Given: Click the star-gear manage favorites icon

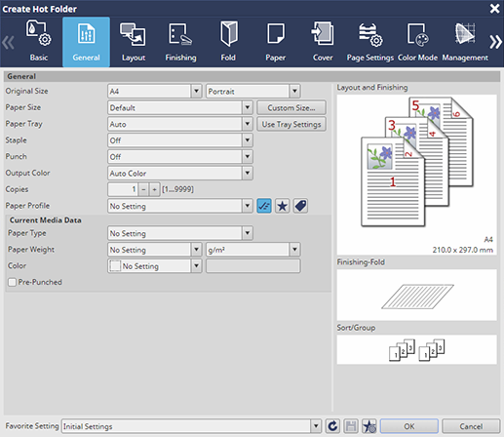Looking at the screenshot, I should [369, 426].
